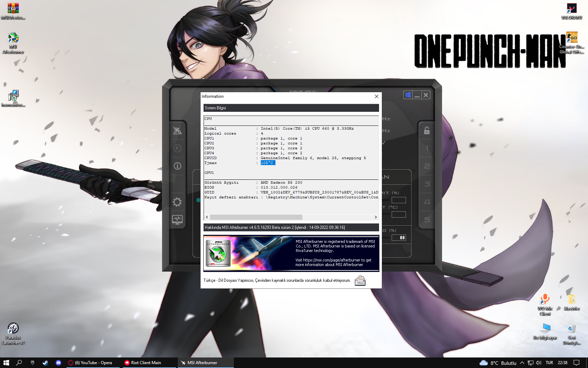Screen dimensions: 588x368
Task: Click the left scroll arrow in system info
Action: 207,217
